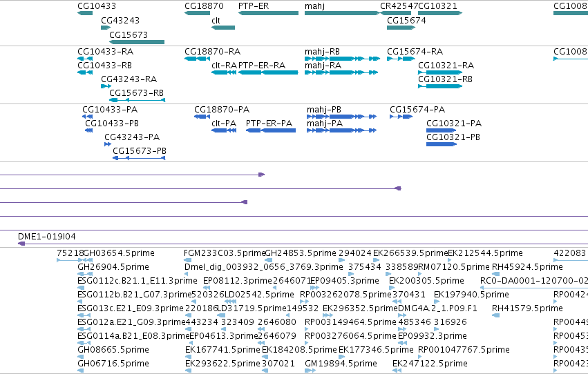This screenshot has width=588, height=374.
Task: Click protein label mahj-PA
Action: [325, 124]
